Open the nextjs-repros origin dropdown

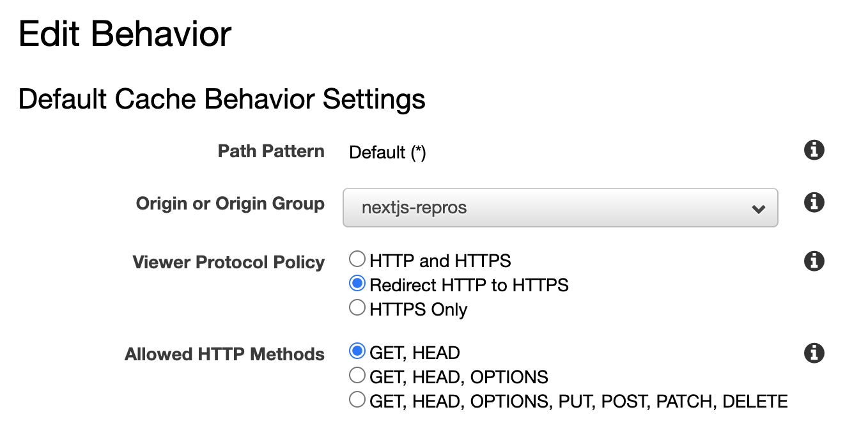click(x=561, y=208)
